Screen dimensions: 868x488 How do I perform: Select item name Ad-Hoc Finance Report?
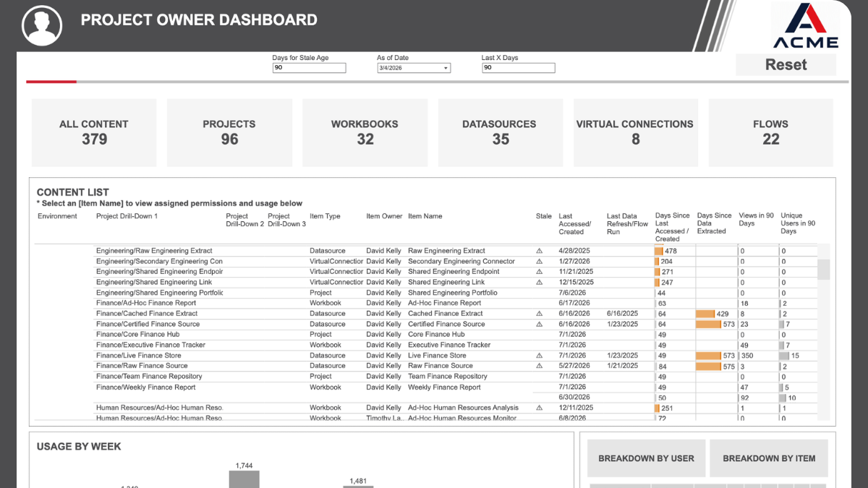point(444,304)
